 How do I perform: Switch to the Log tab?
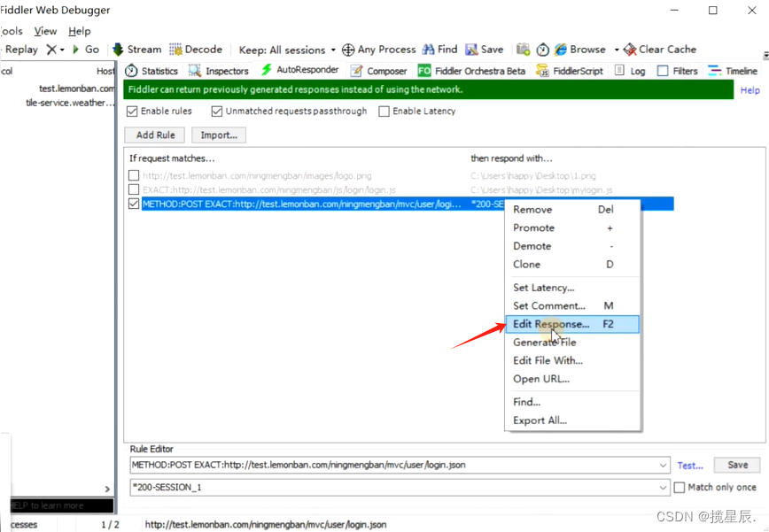click(x=630, y=71)
